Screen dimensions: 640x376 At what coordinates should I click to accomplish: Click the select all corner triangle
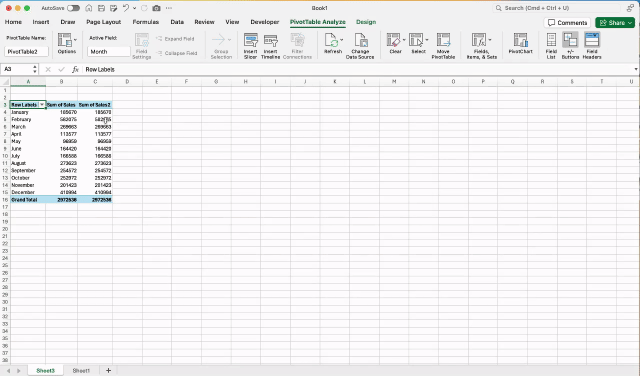6,82
